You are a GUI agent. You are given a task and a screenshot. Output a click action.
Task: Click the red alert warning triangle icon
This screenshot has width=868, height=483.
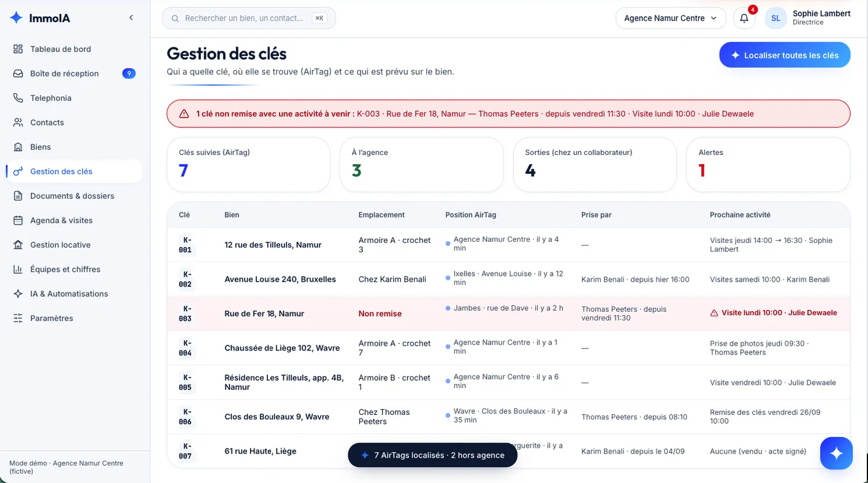(184, 114)
